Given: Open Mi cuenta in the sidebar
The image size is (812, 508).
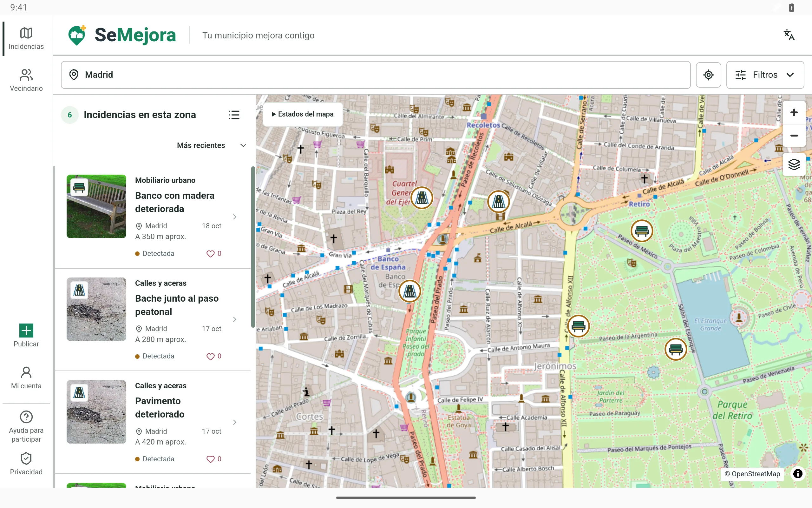Looking at the screenshot, I should pos(26,378).
